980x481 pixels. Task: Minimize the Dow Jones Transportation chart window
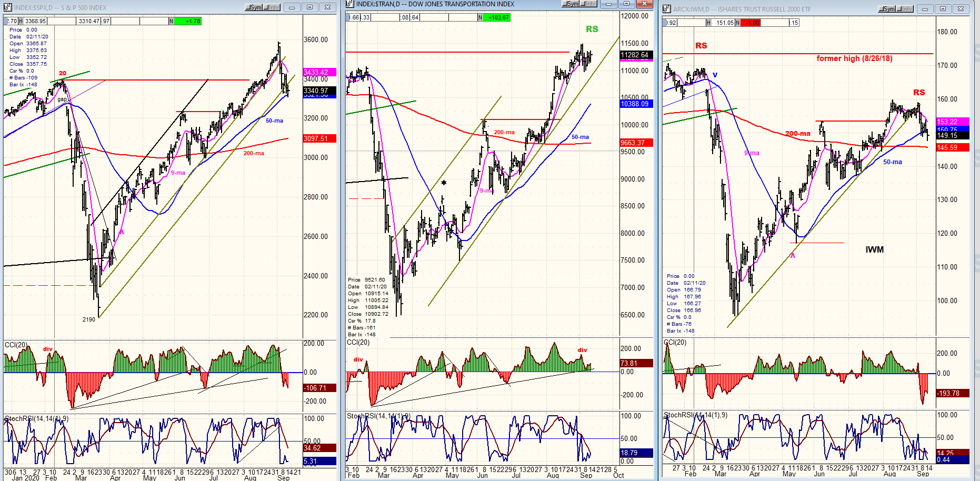click(x=608, y=4)
